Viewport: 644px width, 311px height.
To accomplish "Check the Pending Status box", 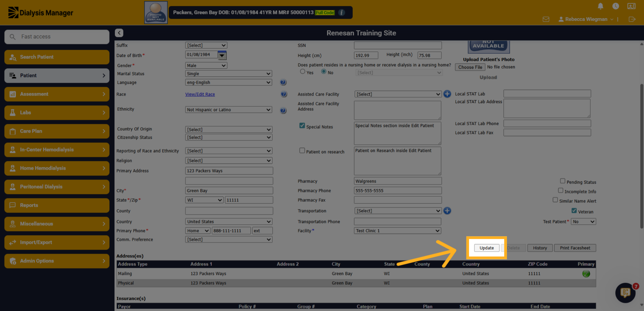I will pyautogui.click(x=563, y=181).
